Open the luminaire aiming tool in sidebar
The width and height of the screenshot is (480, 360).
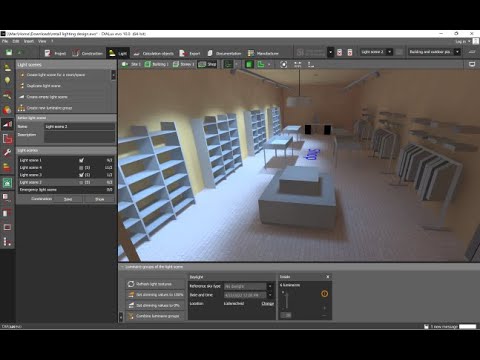tap(7, 95)
